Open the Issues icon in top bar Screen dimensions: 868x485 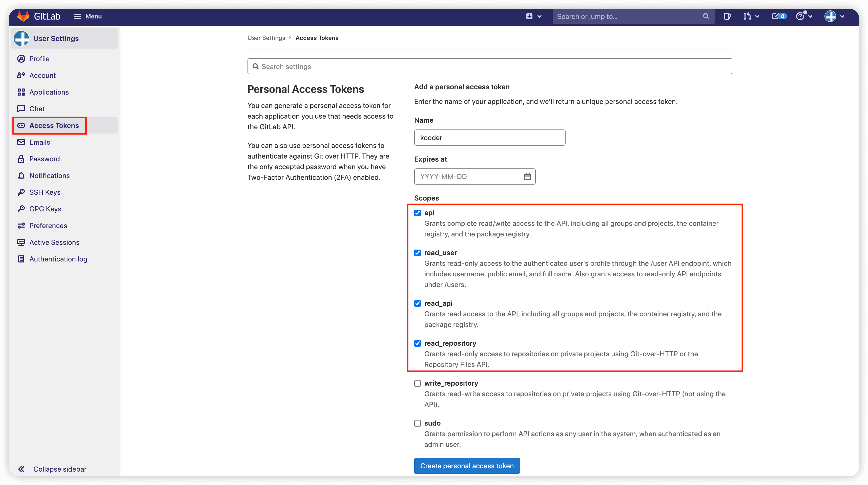(x=727, y=16)
